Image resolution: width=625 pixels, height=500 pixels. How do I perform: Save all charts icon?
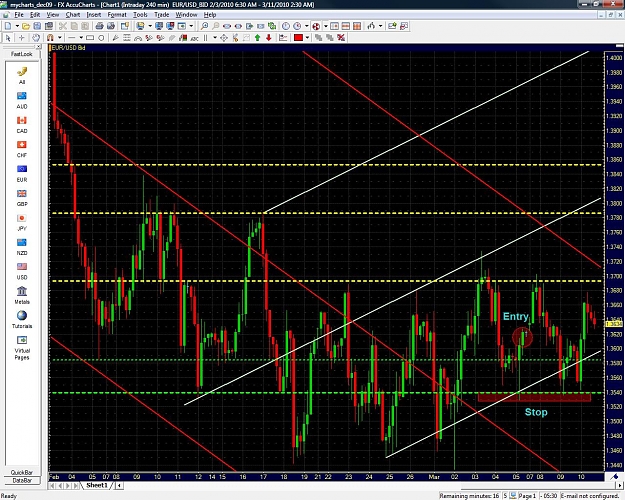tap(49, 26)
